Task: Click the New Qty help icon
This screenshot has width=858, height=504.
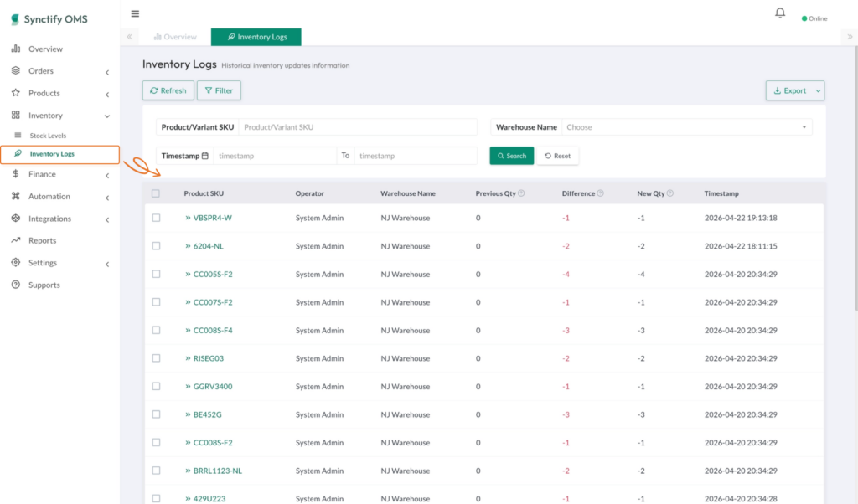Action: 670,193
